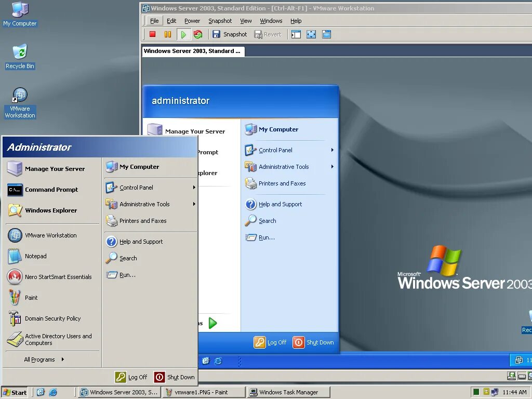Viewport: 532px width, 399px height.
Task: Open Help and Support in host Start menu
Action: [150, 241]
